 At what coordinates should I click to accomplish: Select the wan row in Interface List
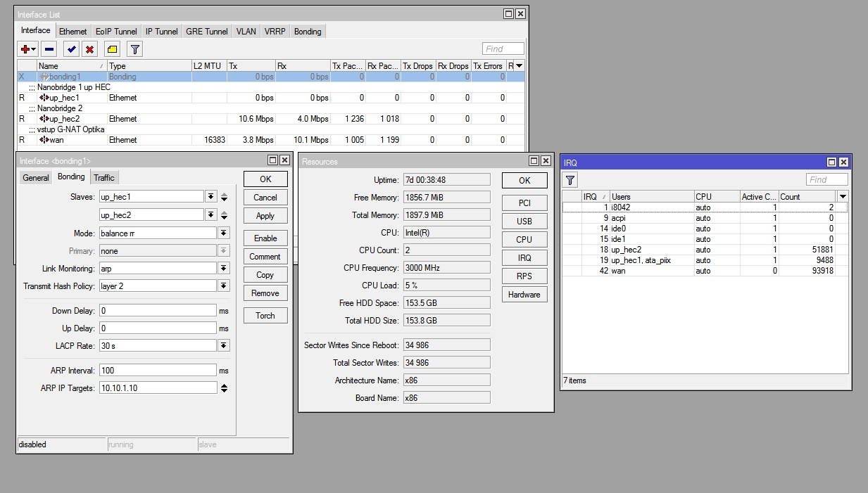point(271,140)
